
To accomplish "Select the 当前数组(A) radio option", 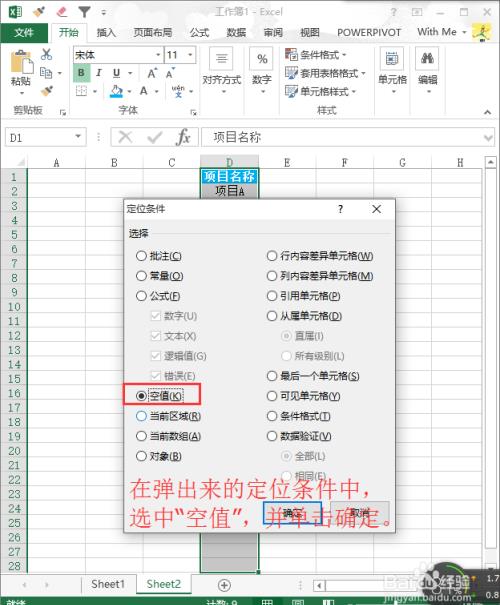I will 168,436.
